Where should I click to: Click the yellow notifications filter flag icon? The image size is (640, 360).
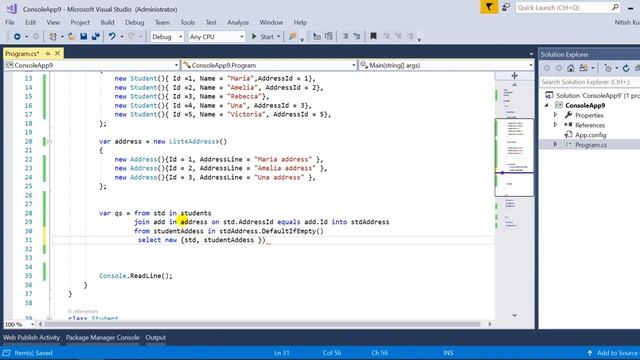(489, 7)
